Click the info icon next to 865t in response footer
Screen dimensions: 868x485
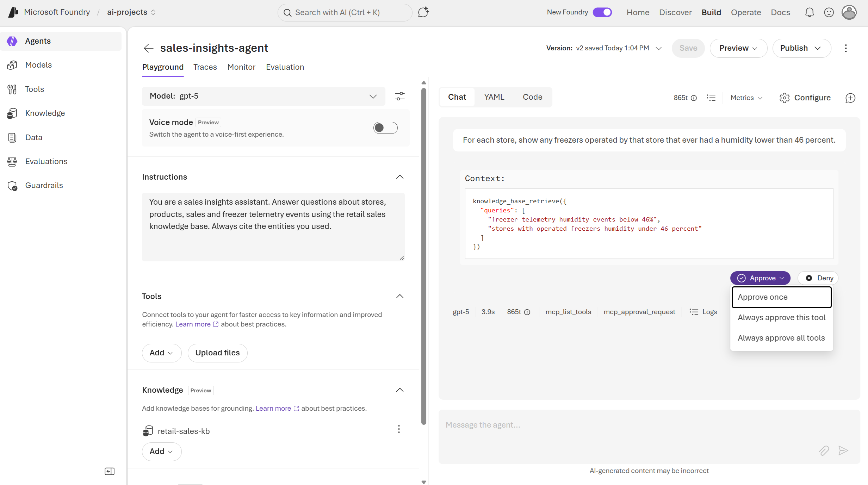tap(527, 312)
